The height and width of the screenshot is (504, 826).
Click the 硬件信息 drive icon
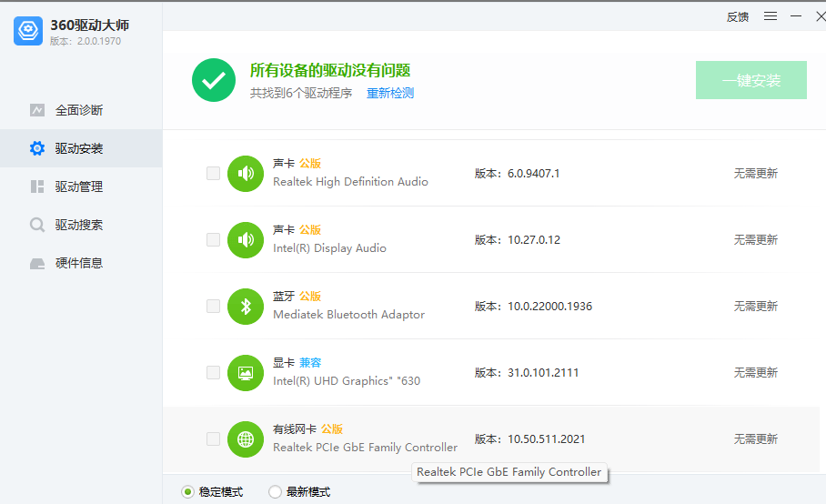(37, 263)
